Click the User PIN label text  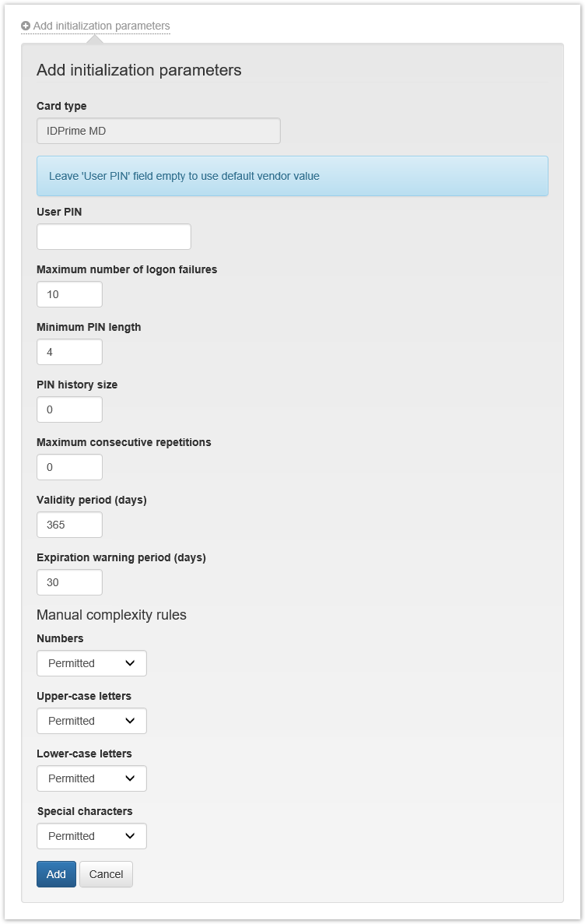(x=59, y=212)
